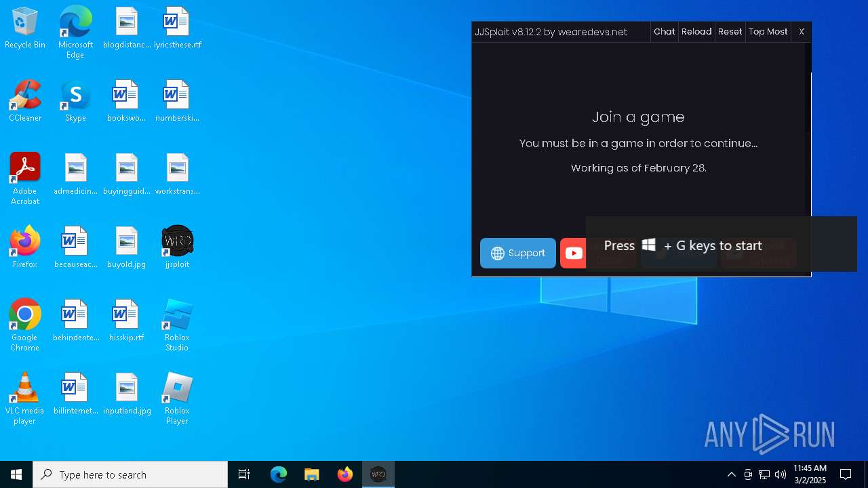Click the "Working as of February 28." text
Screen dimensions: 868x488
[639, 167]
